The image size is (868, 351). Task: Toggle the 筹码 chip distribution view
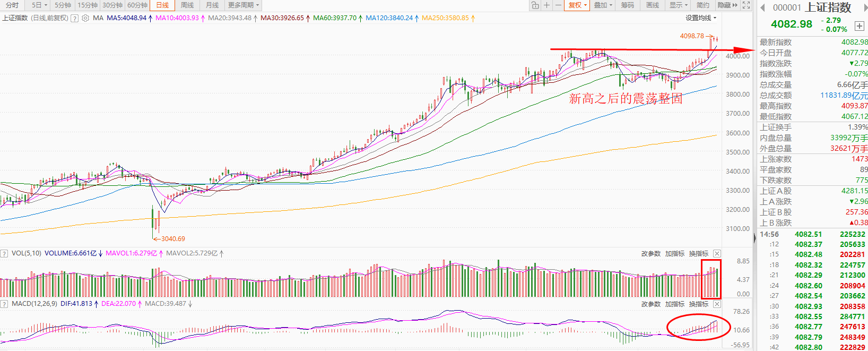(628, 5)
